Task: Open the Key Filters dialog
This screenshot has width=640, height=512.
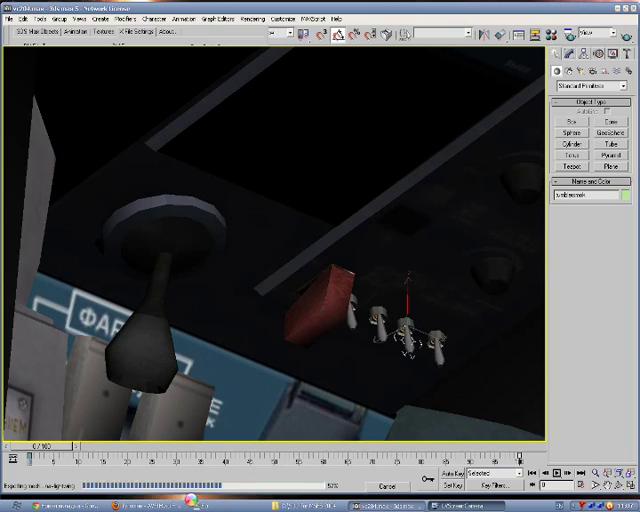Action: 495,485
